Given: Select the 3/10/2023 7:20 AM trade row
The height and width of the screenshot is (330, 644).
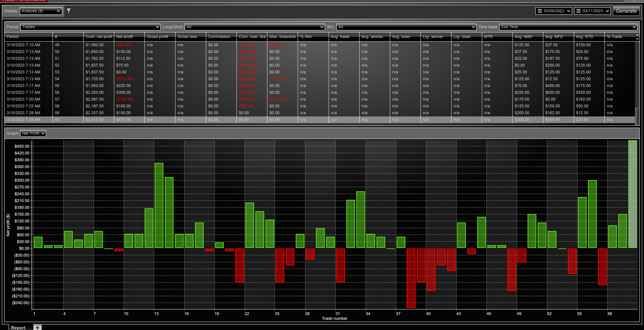Looking at the screenshot, I should pyautogui.click(x=320, y=99).
